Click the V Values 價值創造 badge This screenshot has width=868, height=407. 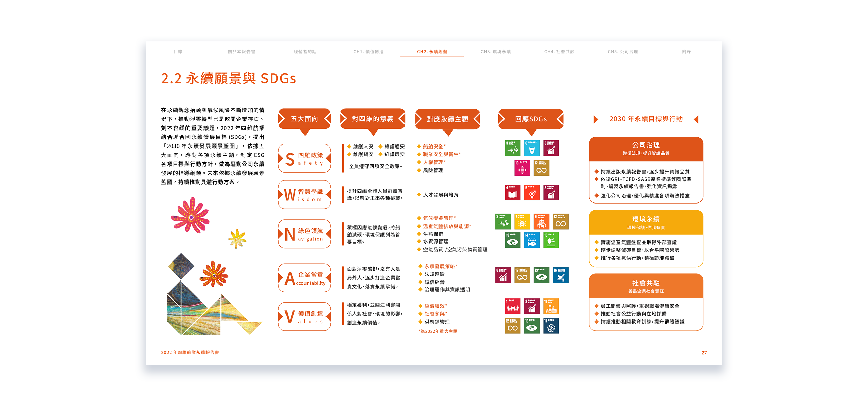click(304, 316)
